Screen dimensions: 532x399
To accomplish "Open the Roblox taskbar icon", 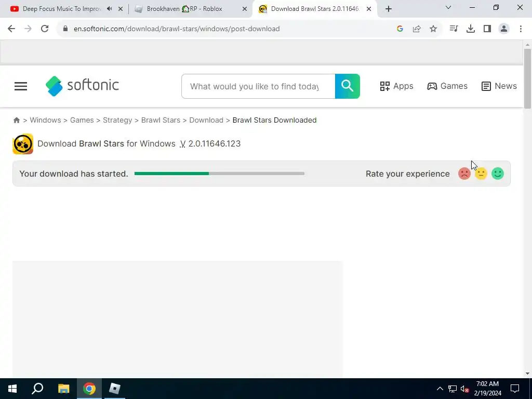I will click(115, 389).
